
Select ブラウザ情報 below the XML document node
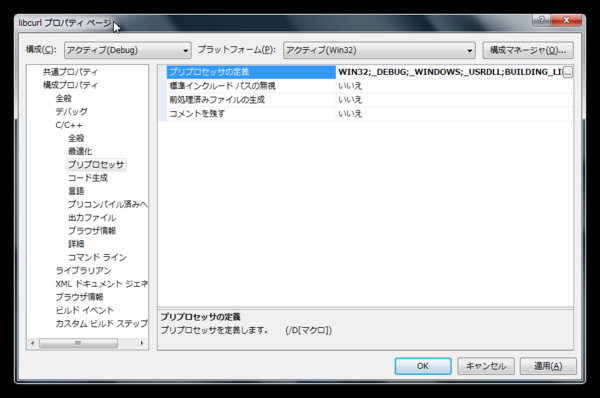click(x=79, y=297)
